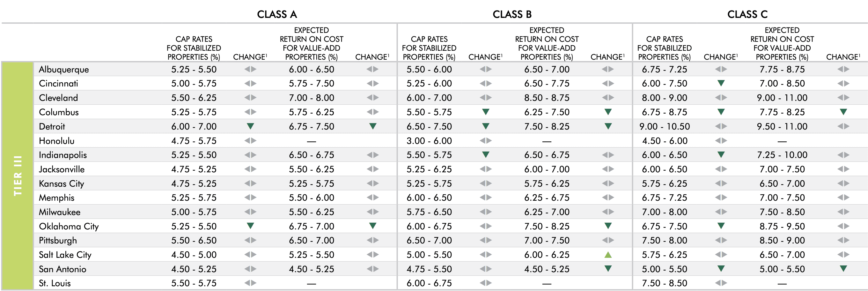Screen dimensions: 868x291
Task: Click the CLASS B header
Action: point(512,14)
